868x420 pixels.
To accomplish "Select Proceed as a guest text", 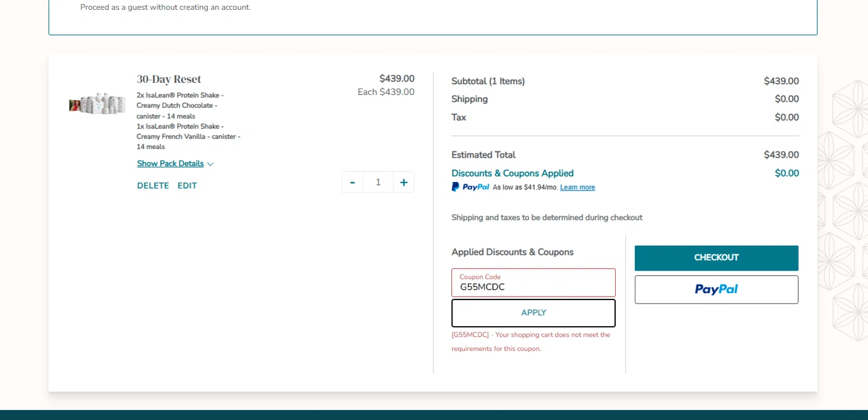I will [x=165, y=8].
